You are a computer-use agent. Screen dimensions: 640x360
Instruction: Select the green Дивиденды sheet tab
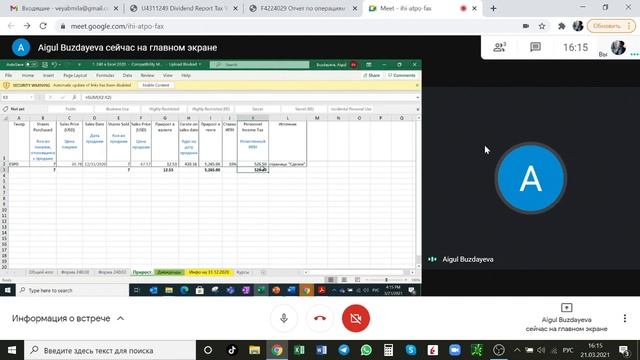(x=169, y=272)
